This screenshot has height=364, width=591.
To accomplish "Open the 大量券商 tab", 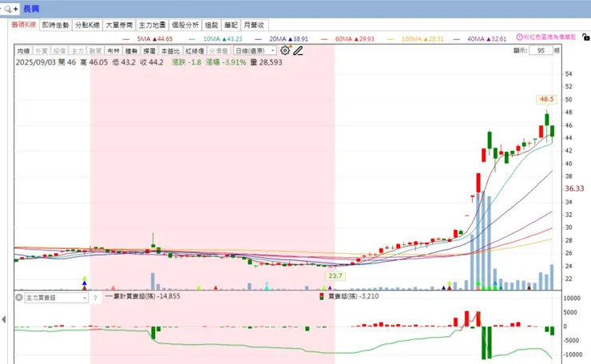I will click(119, 25).
